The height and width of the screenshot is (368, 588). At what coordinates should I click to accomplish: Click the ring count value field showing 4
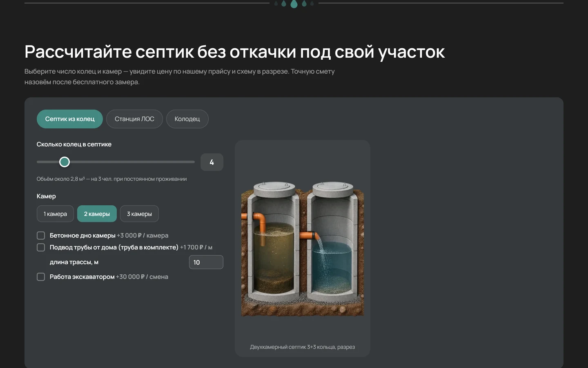coord(212,162)
